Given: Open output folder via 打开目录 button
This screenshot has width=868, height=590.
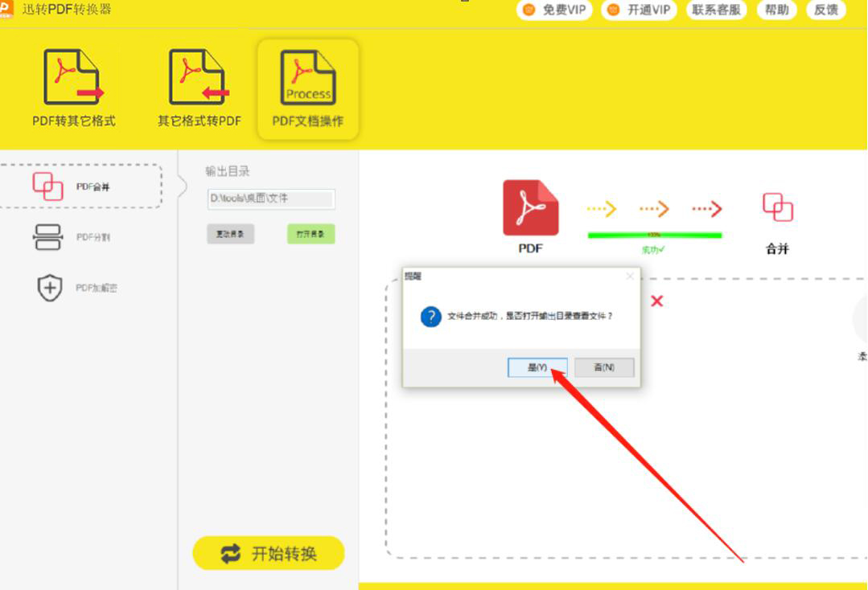Looking at the screenshot, I should tap(311, 234).
